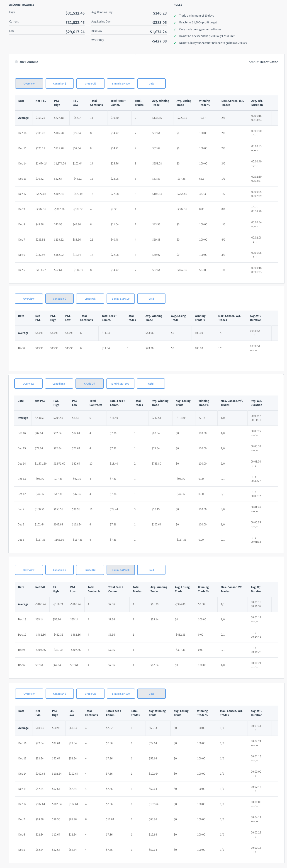Click the 'Status: Deactivated' label
Viewport: 287px width, 868px height.
click(x=263, y=62)
